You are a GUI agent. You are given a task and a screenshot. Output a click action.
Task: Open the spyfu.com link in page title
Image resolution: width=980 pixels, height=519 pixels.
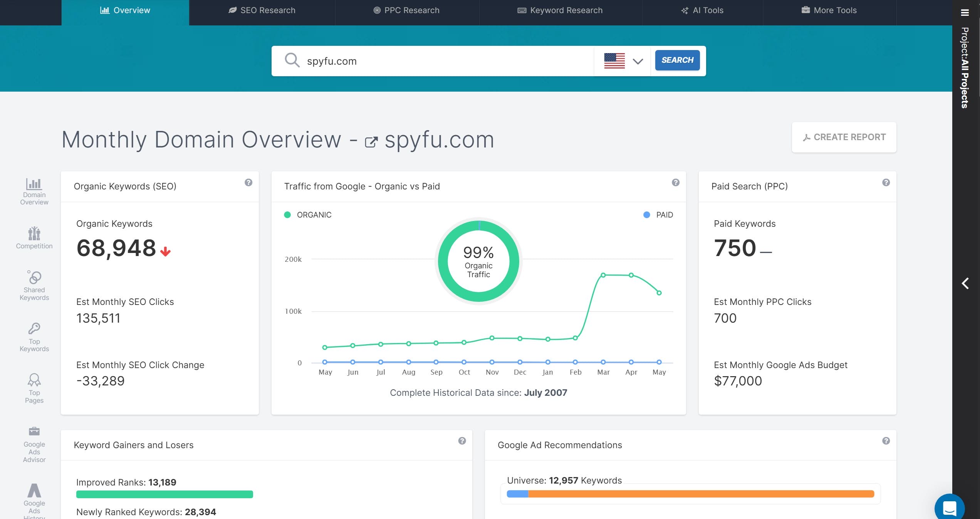pyautogui.click(x=439, y=139)
